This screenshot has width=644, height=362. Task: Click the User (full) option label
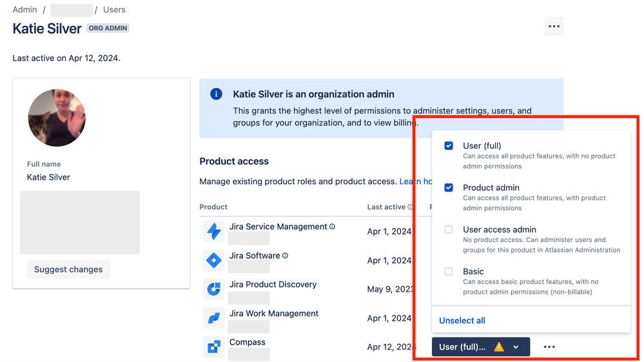tap(482, 146)
